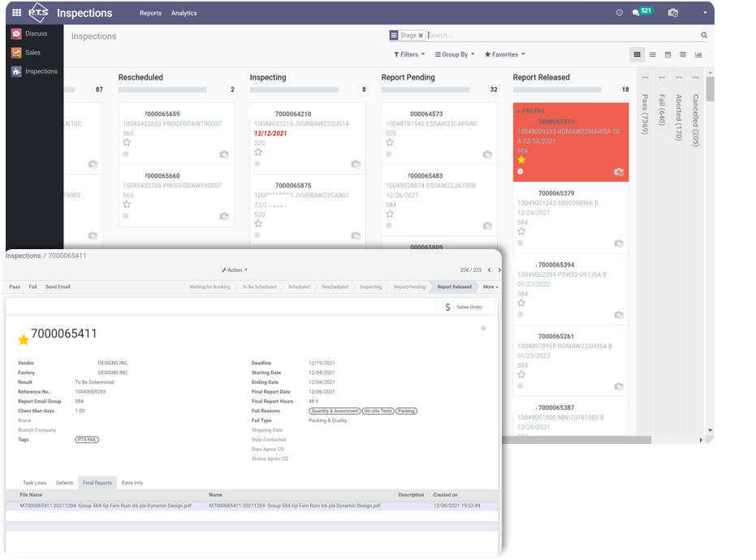Viewport: 756px width, 560px height.
Task: Click the Report Pending progress bar
Action: (x=426, y=90)
